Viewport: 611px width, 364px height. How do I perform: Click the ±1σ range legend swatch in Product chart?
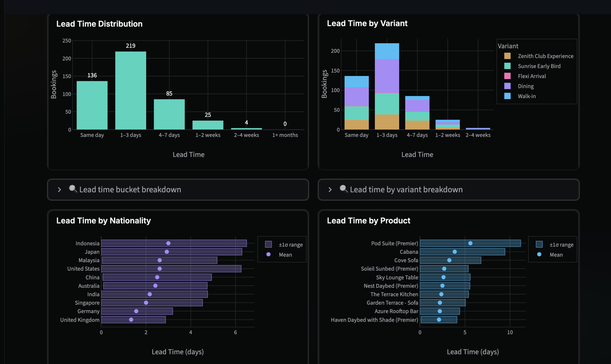[x=539, y=244]
